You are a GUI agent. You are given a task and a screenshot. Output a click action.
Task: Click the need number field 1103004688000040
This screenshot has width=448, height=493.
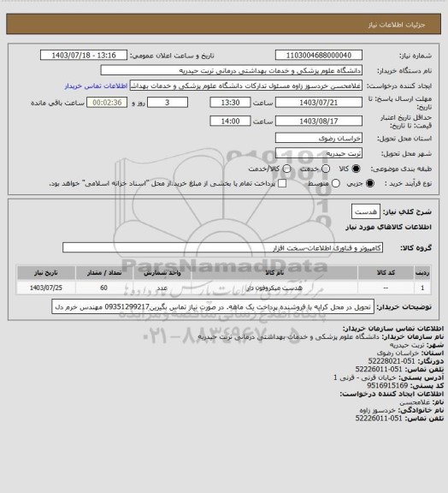click(319, 55)
